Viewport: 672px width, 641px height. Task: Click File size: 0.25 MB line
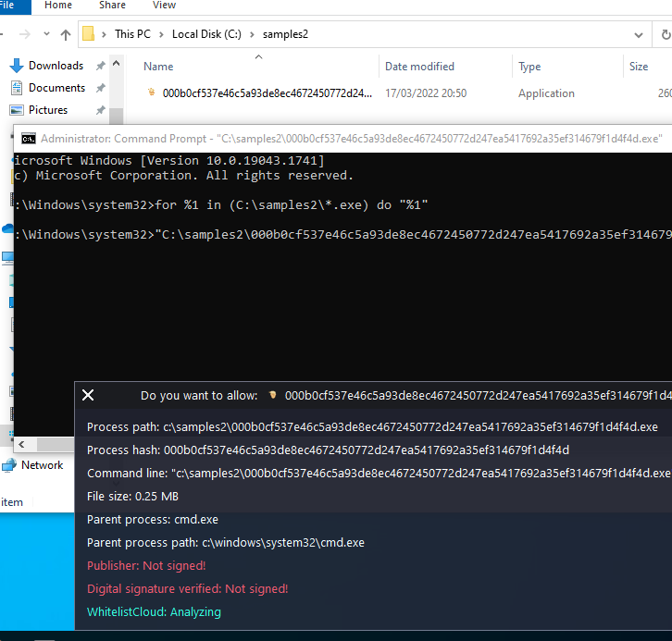coord(132,497)
